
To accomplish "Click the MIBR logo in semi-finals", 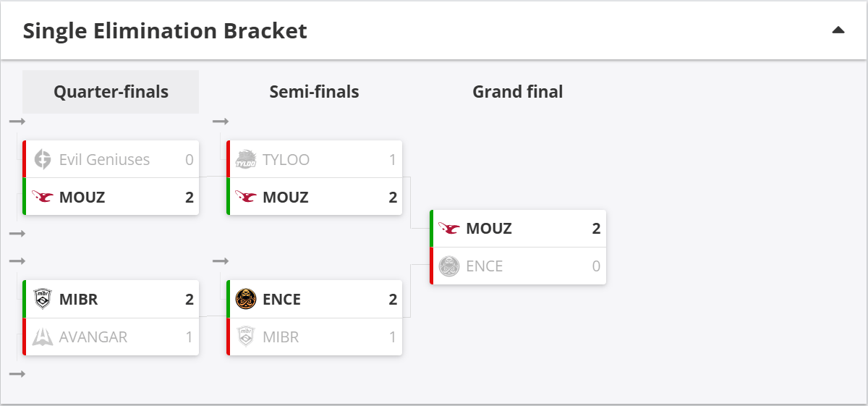I will [x=247, y=337].
